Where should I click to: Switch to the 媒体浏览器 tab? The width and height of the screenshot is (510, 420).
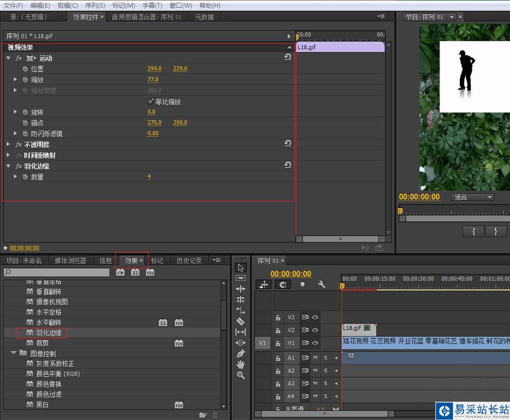(x=70, y=261)
